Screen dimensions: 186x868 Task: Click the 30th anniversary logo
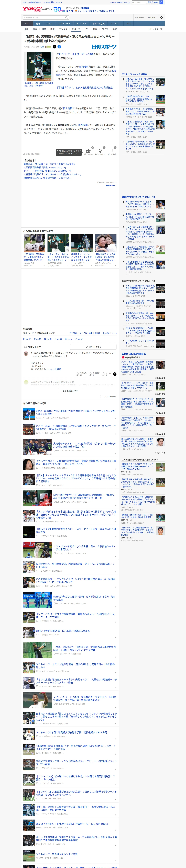click(x=59, y=9)
